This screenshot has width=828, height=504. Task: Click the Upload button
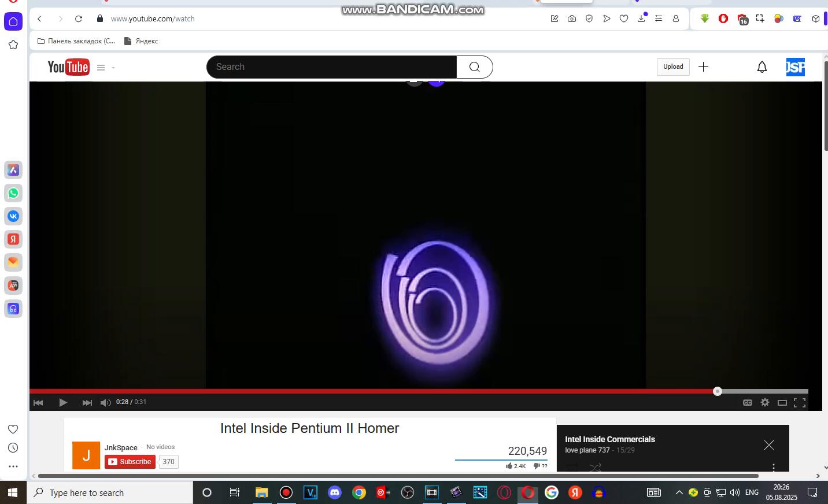tap(673, 67)
